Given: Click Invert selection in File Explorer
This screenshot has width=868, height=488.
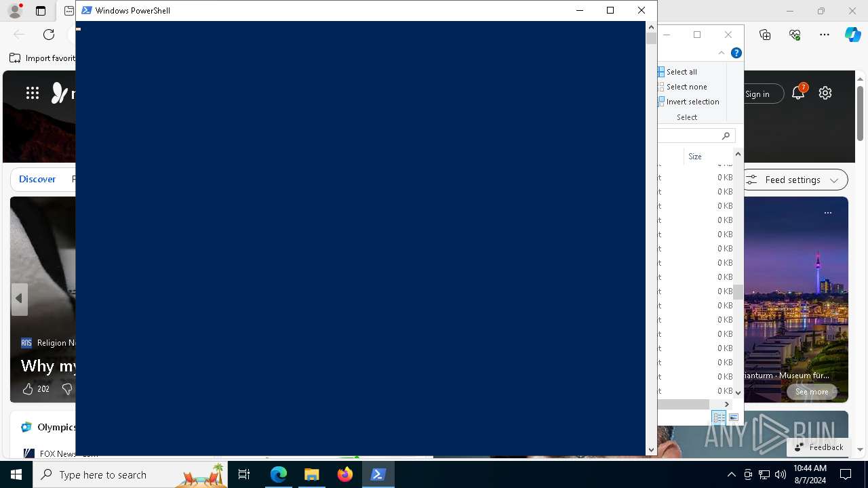Looking at the screenshot, I should (x=688, y=102).
